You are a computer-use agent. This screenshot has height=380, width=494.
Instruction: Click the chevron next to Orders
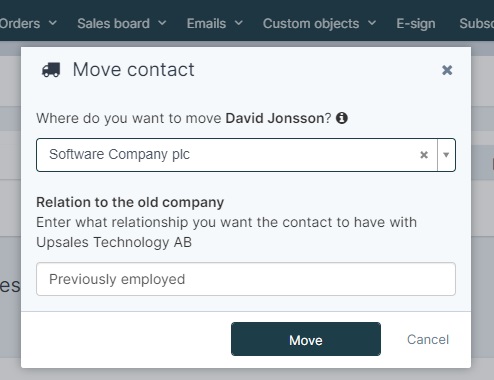click(x=53, y=23)
